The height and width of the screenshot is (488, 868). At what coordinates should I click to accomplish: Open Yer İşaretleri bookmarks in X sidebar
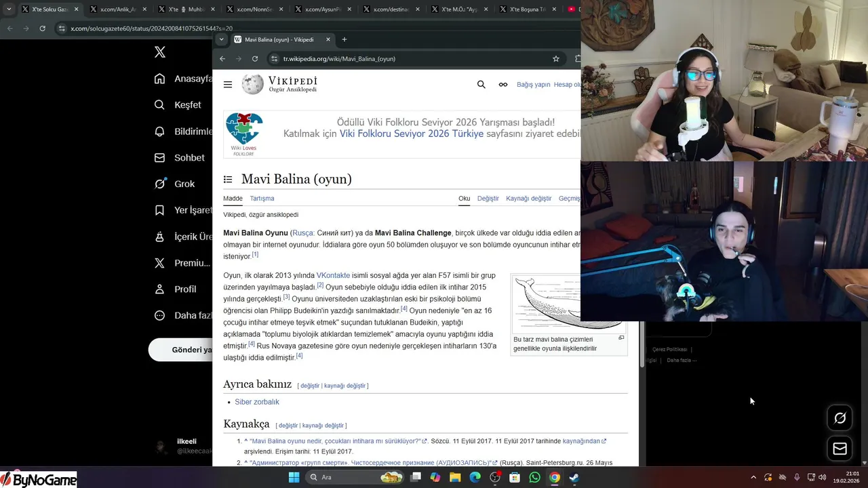tap(183, 210)
